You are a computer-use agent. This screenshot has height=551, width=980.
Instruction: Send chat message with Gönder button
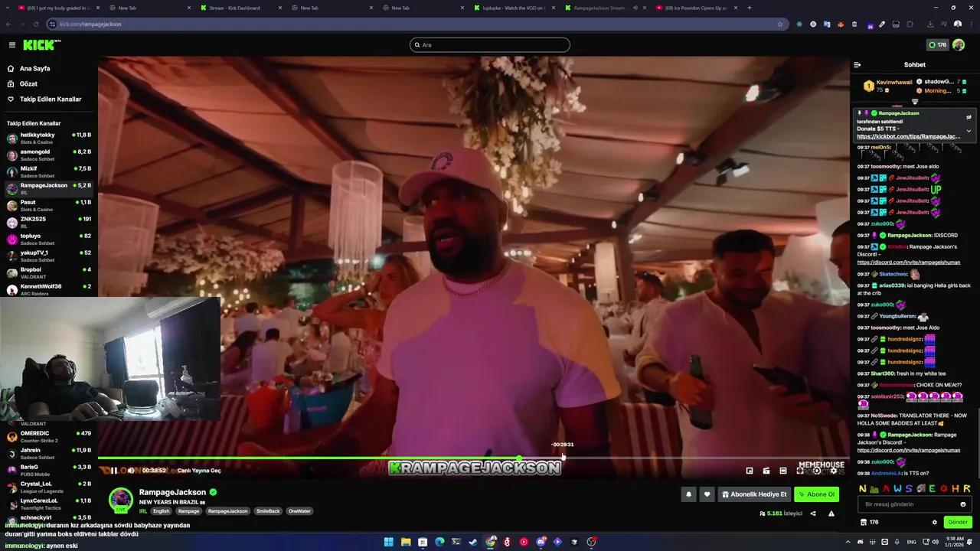pyautogui.click(x=958, y=522)
